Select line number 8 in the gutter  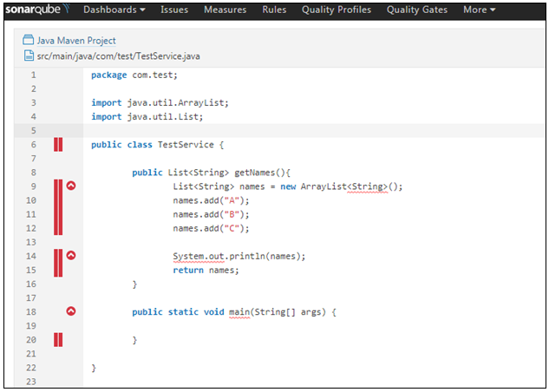coord(34,173)
